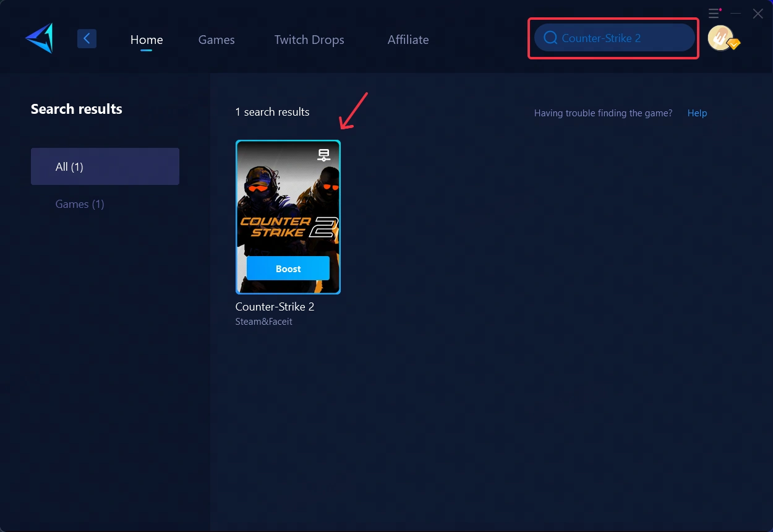This screenshot has height=532, width=773.
Task: Minimize the application window
Action: [x=736, y=14]
